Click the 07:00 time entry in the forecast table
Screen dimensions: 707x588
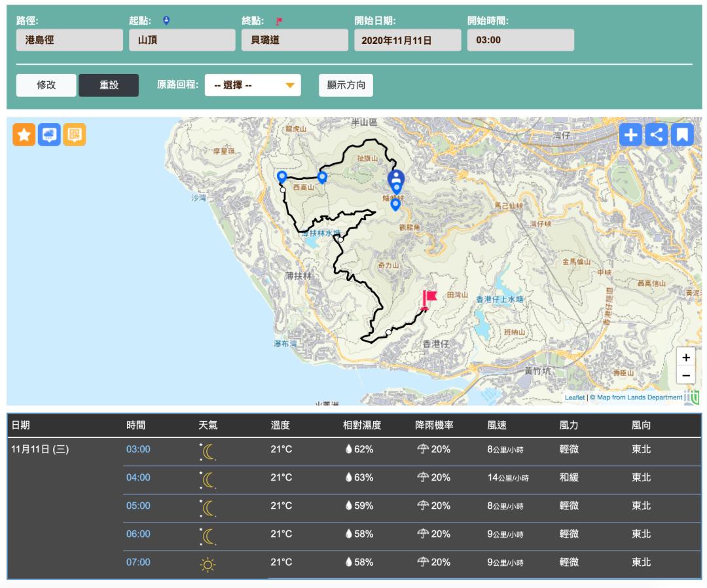[138, 562]
